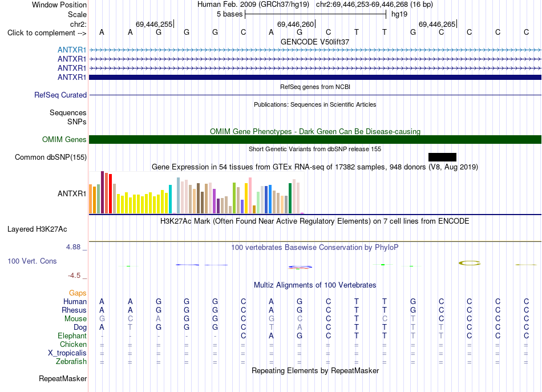Click 'Repeating Elements by RepeatMasker' title
The width and height of the screenshot is (542, 392).
pos(315,371)
